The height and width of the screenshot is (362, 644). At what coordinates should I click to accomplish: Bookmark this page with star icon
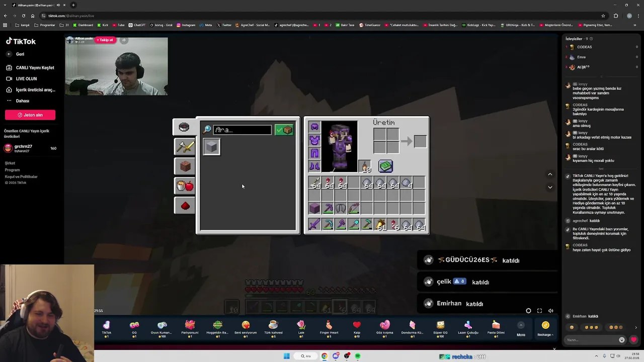click(x=603, y=16)
